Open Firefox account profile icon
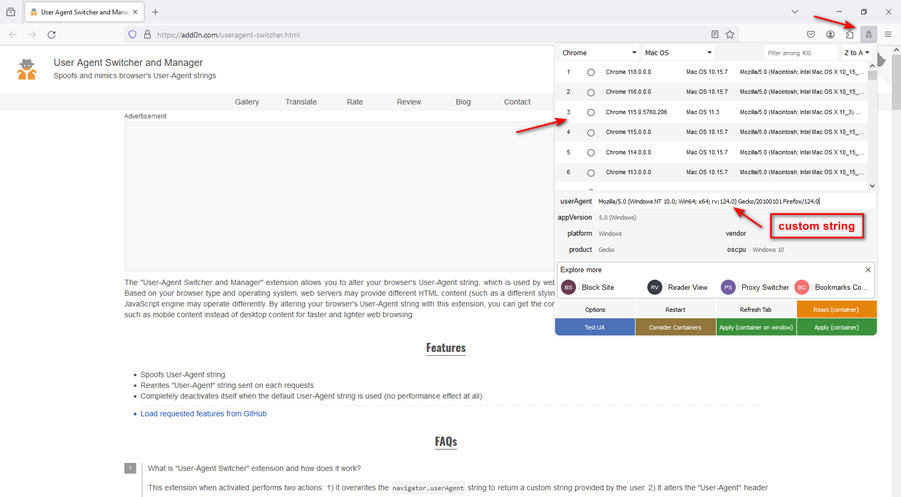The width and height of the screenshot is (901, 497). click(830, 34)
